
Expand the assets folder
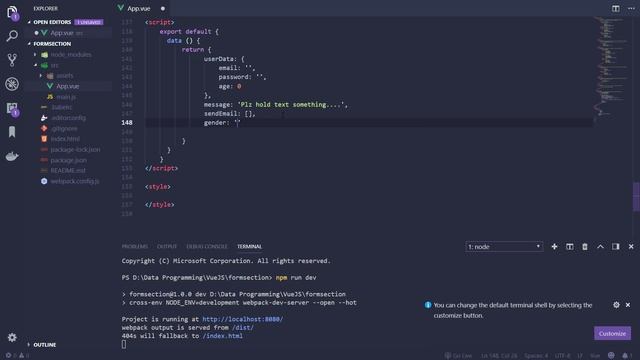tap(40, 76)
